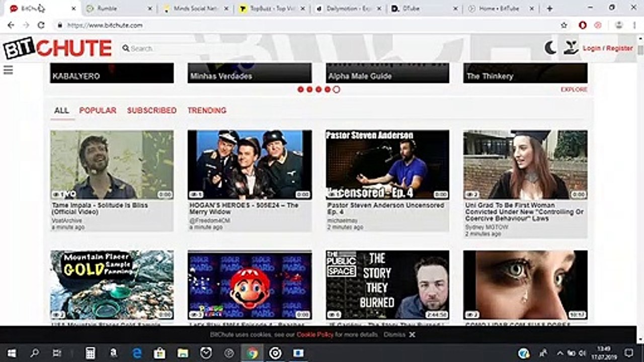The height and width of the screenshot is (362, 644).
Task: Click Dismiss in the cookie banner
Action: point(394,335)
